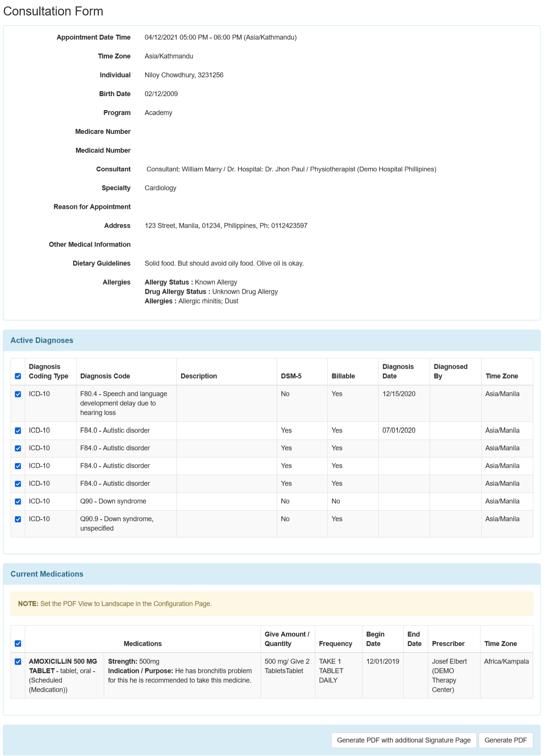Image resolution: width=548 pixels, height=756 pixels.
Task: Uncheck the select-all checkbox in Active Diagnoses header
Action: coord(18,376)
